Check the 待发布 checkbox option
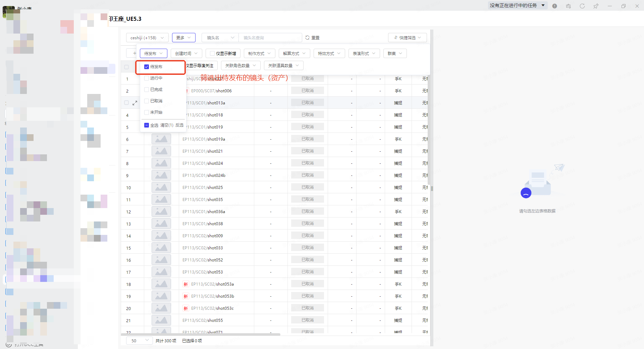 point(147,67)
